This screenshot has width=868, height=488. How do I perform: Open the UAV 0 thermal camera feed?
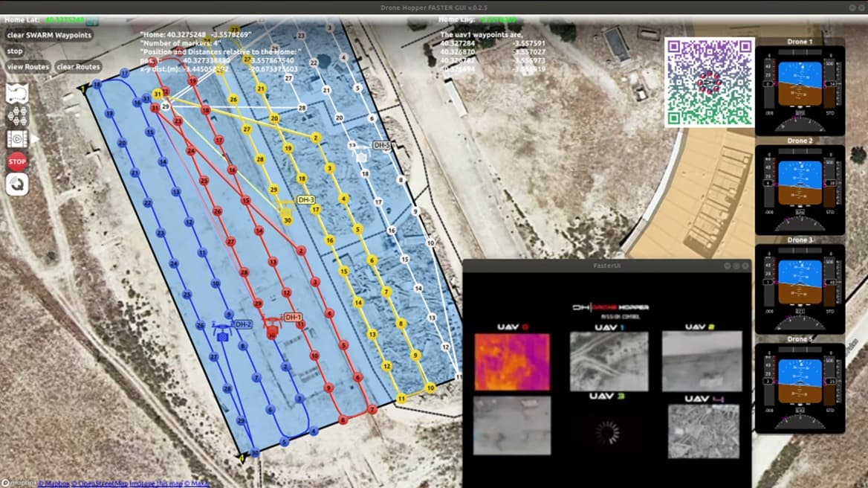tap(512, 362)
